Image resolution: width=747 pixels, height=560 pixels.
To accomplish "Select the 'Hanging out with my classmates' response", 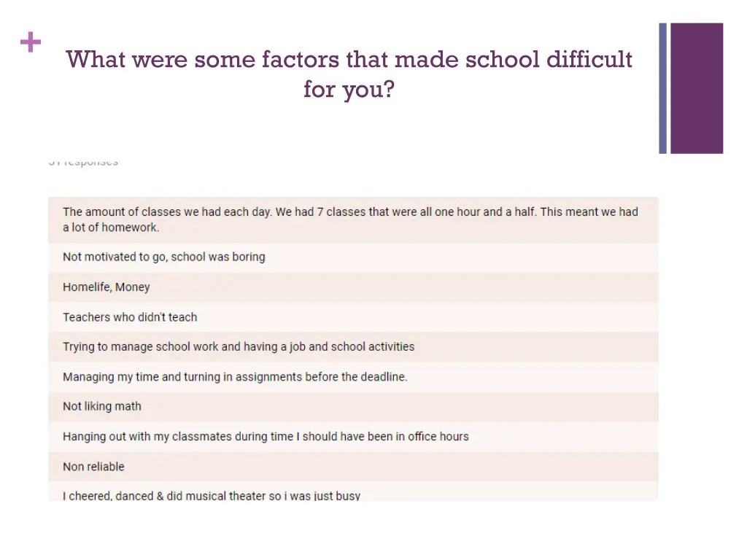I will [x=353, y=437].
